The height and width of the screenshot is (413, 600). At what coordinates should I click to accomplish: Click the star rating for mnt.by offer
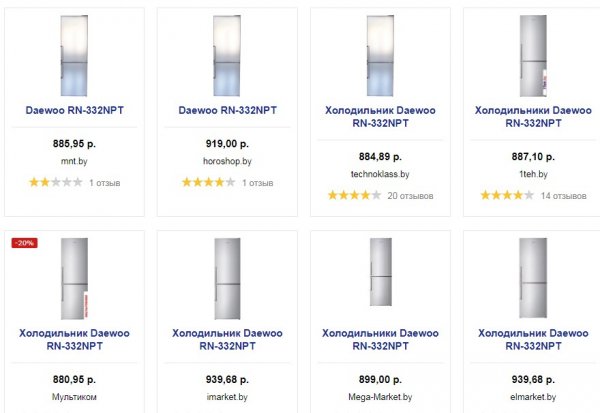[55, 183]
